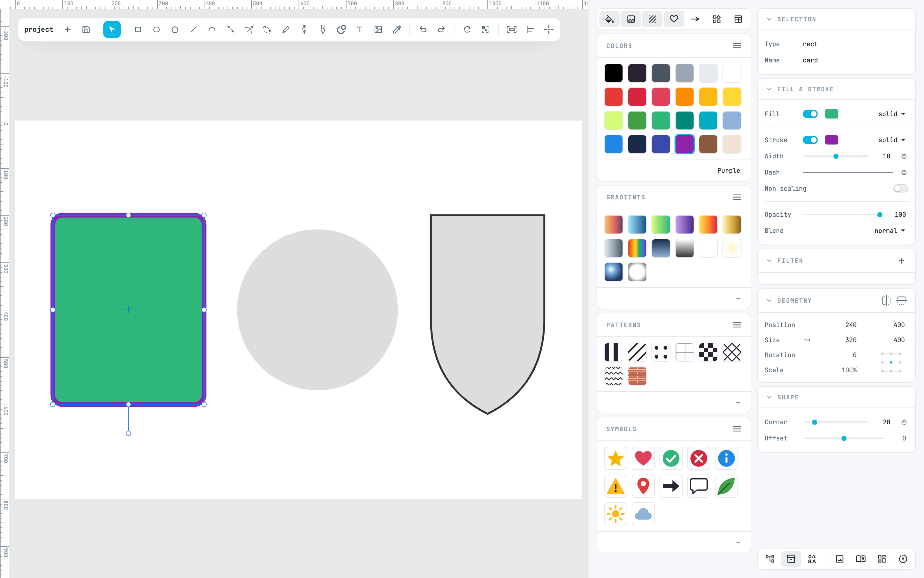Screen dimensions: 924x578
Task: Open the Gradients panel menu
Action: click(x=737, y=197)
